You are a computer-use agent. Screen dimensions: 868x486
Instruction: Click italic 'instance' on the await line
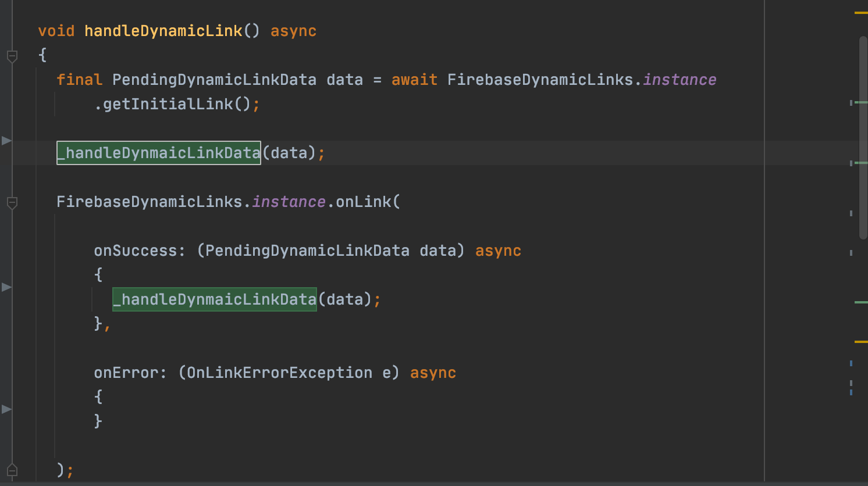pyautogui.click(x=680, y=80)
